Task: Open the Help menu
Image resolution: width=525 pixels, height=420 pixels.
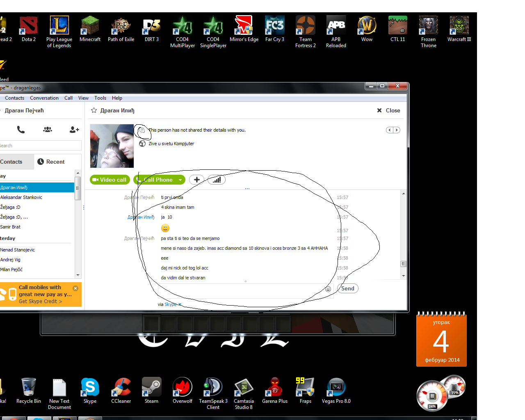Action: pos(117,98)
